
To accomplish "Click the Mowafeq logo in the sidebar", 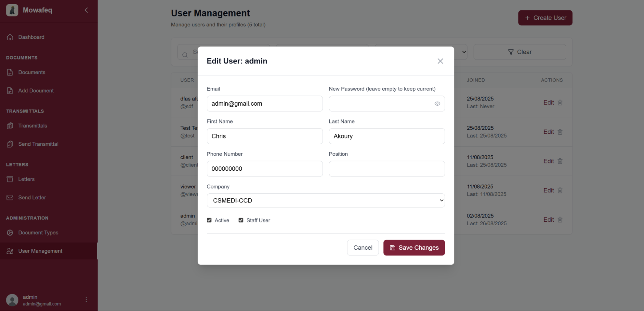I will point(12,10).
